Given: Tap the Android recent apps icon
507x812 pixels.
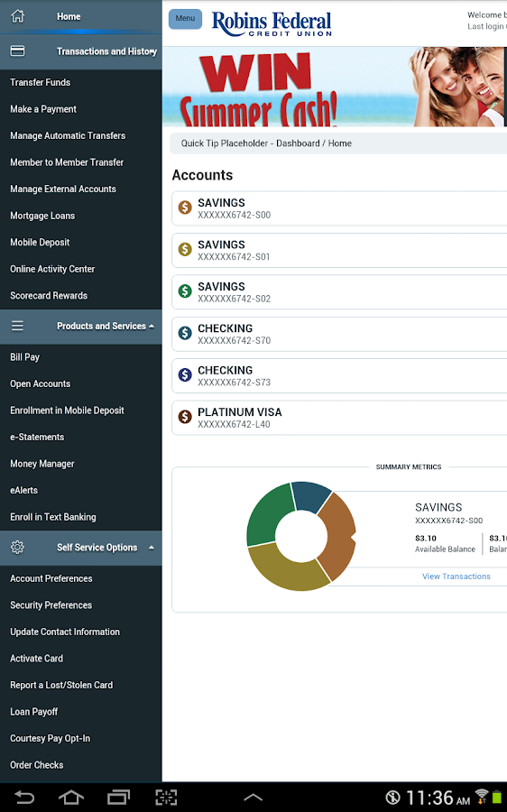Looking at the screenshot, I should click(118, 797).
